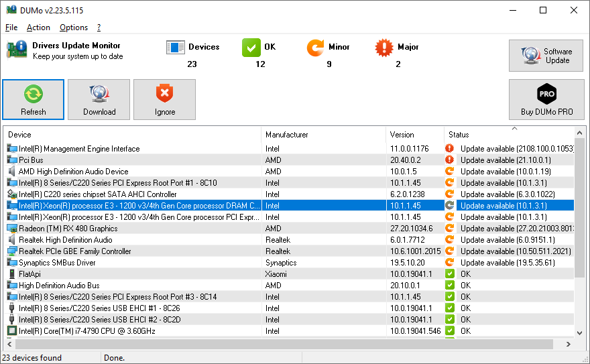This screenshot has width=590, height=364.
Task: Click horizontal scrollbar right arrow
Action: 568,344
